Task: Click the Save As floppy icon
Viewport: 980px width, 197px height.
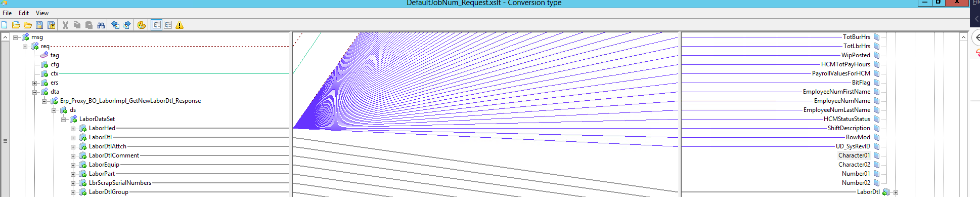Action: pyautogui.click(x=51, y=25)
